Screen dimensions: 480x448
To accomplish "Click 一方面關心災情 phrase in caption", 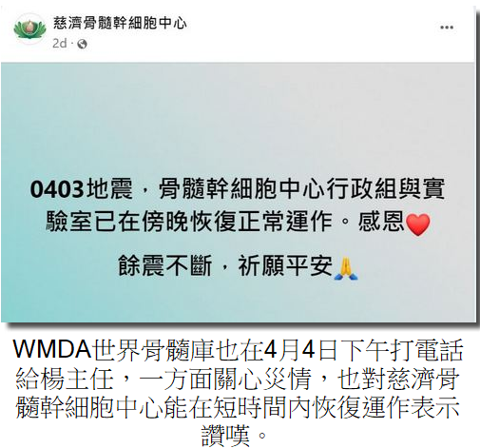I will [225, 379].
